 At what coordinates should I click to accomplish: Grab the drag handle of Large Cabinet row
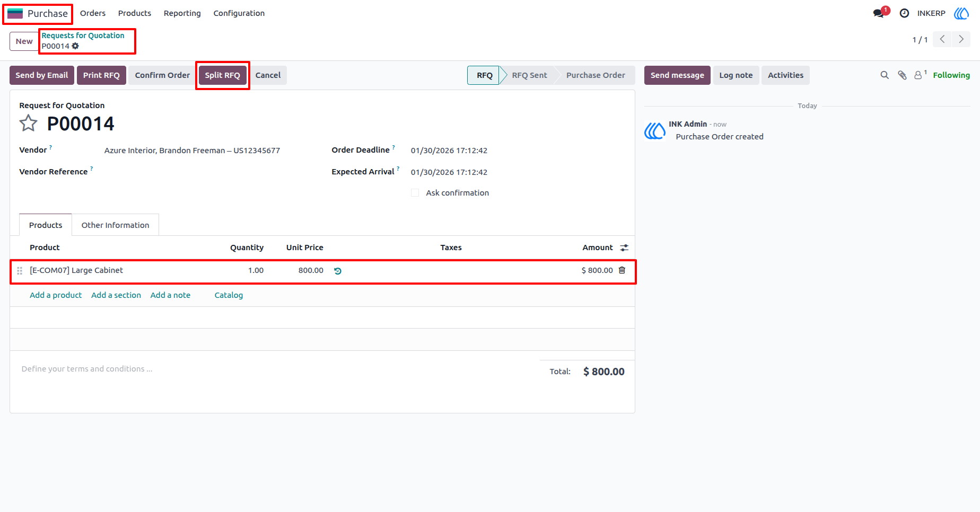20,271
